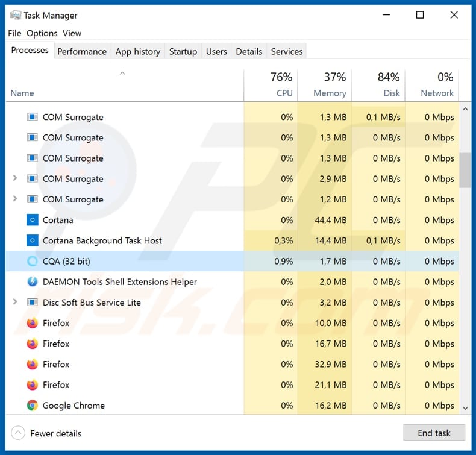The image size is (476, 455).
Task: Click the Google Chrome process icon
Action: 32,406
